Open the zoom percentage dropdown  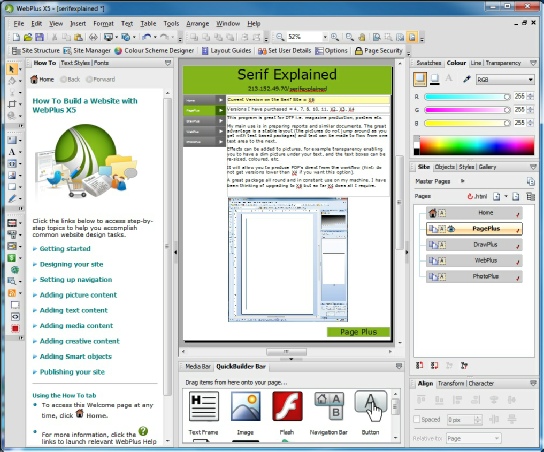pyautogui.click(x=325, y=37)
